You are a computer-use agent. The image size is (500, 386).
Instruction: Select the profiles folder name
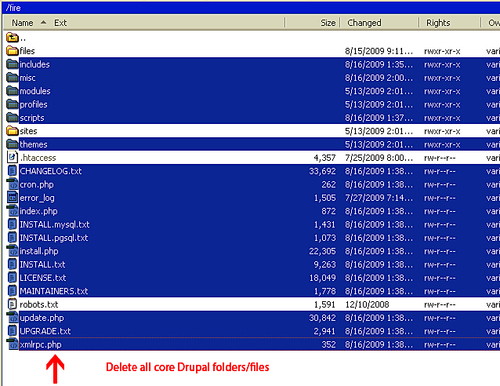(33, 104)
